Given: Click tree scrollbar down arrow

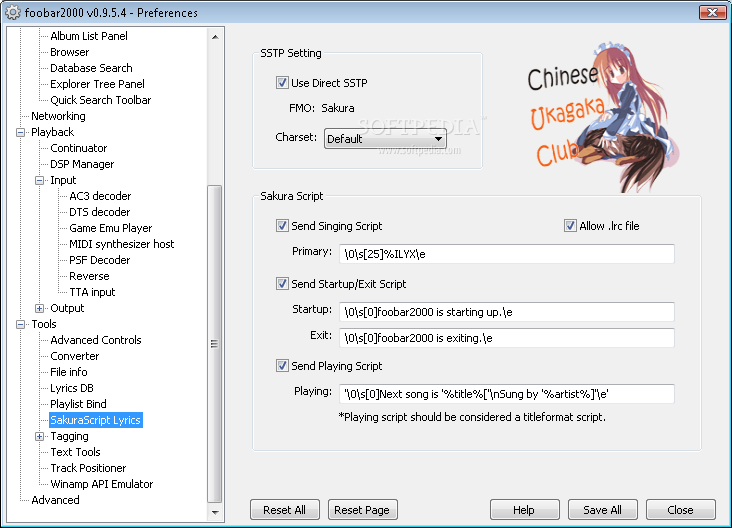Looking at the screenshot, I should click(x=215, y=512).
